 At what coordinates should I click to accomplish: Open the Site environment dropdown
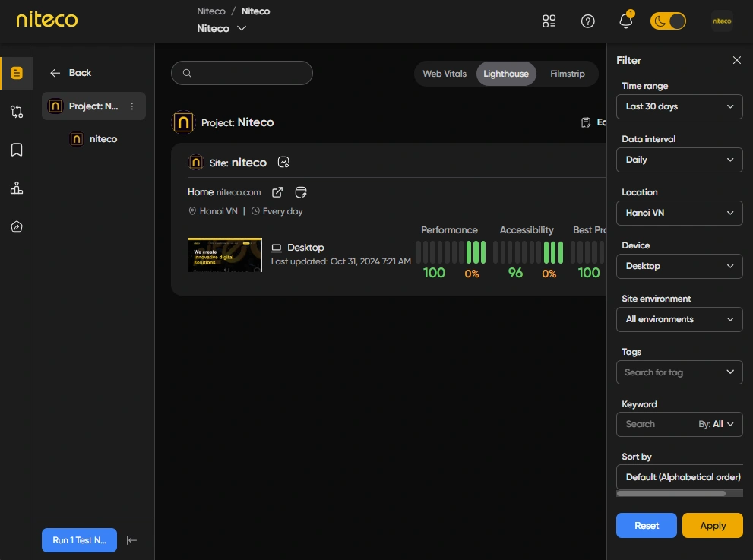click(x=679, y=319)
